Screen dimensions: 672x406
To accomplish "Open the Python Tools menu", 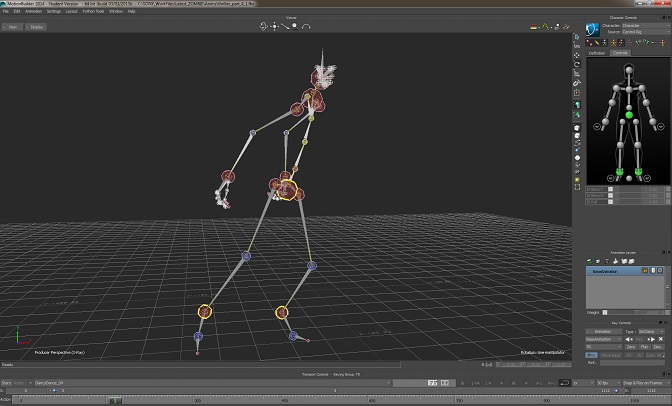I will point(93,11).
